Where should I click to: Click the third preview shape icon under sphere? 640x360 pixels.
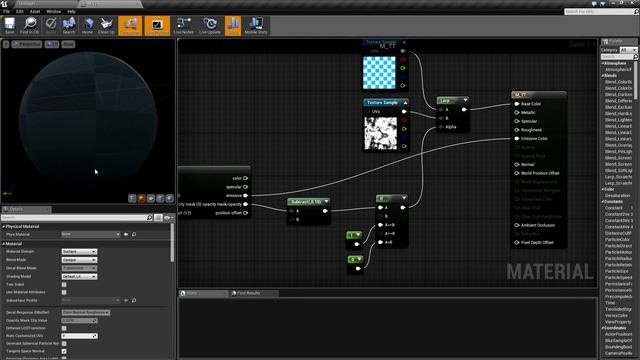pyautogui.click(x=151, y=198)
